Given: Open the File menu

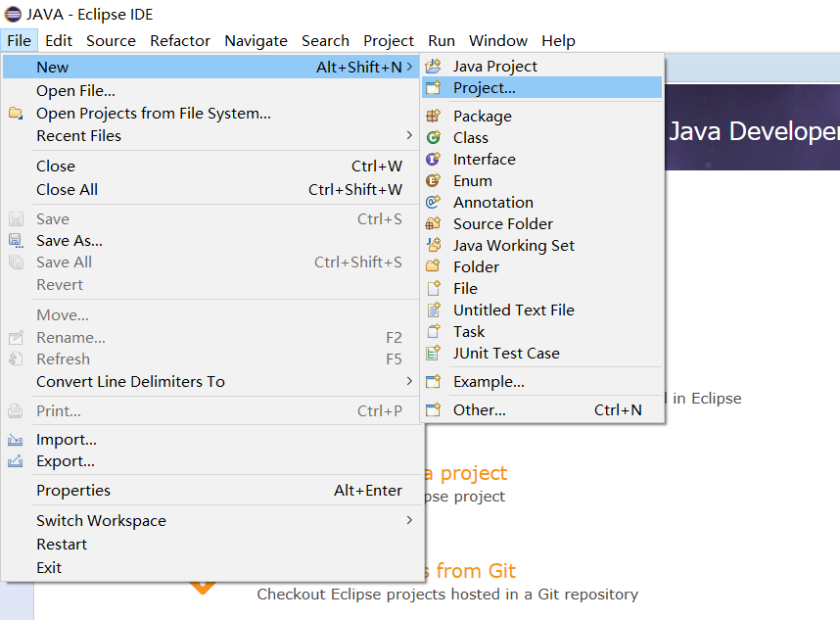Looking at the screenshot, I should (x=20, y=41).
